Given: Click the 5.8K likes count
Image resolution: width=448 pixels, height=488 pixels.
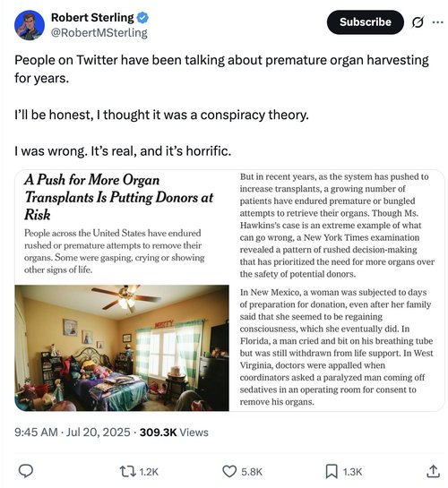Looking at the screenshot, I should tap(252, 472).
